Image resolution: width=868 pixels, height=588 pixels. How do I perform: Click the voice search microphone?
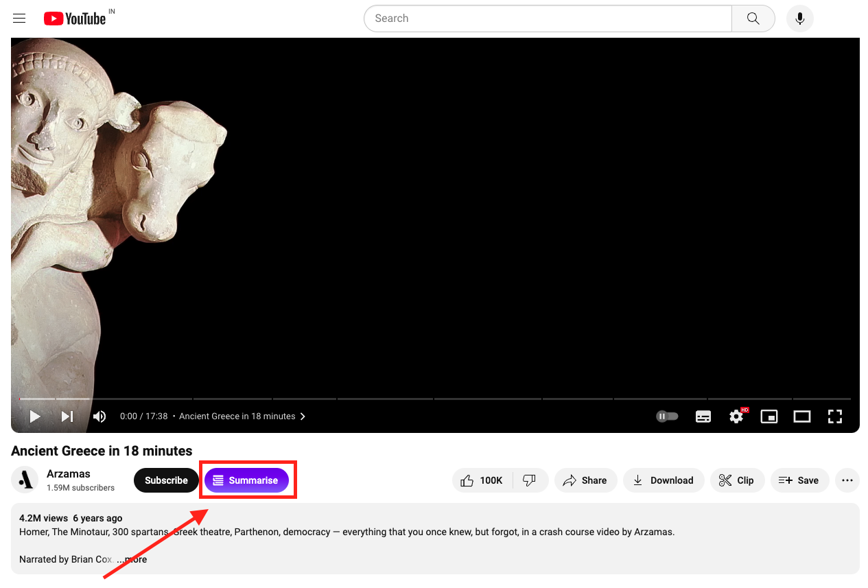pos(799,18)
